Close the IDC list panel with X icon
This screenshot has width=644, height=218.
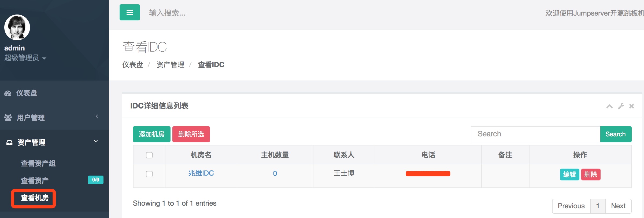632,106
